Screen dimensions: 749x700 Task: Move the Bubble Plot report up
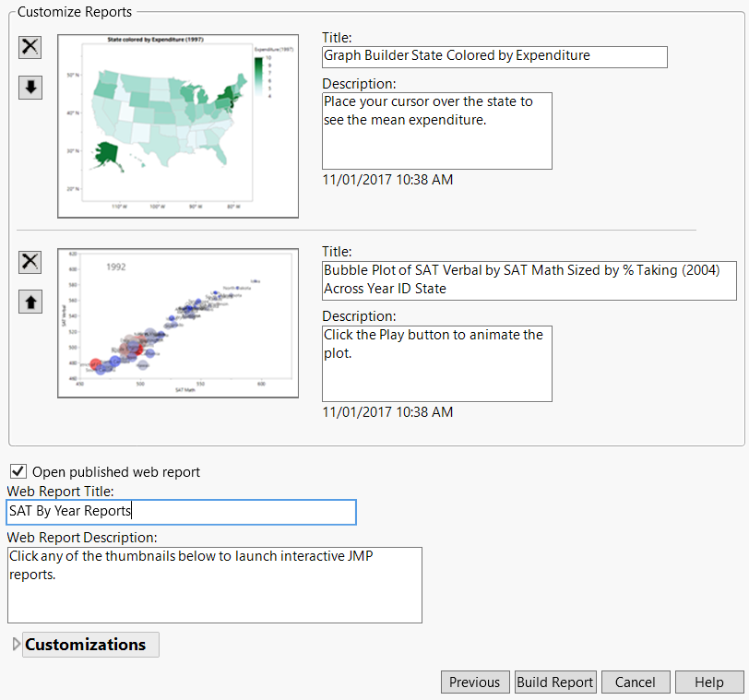click(x=30, y=302)
